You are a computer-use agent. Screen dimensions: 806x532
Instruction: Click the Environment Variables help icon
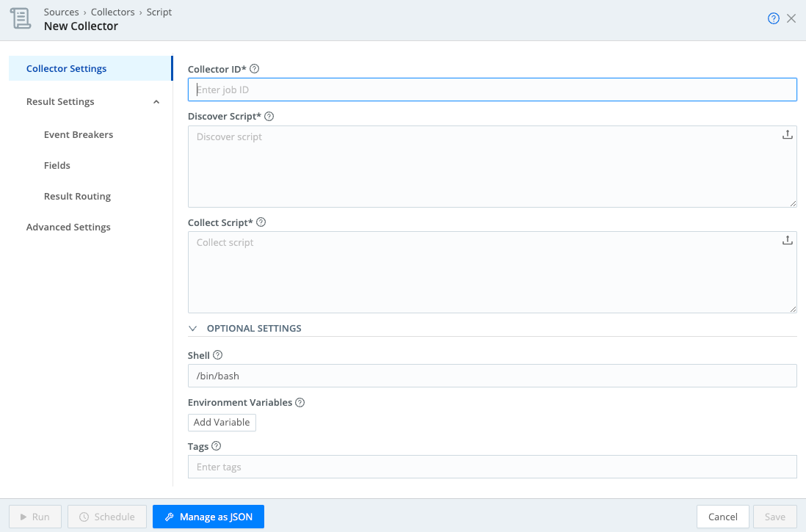click(299, 402)
